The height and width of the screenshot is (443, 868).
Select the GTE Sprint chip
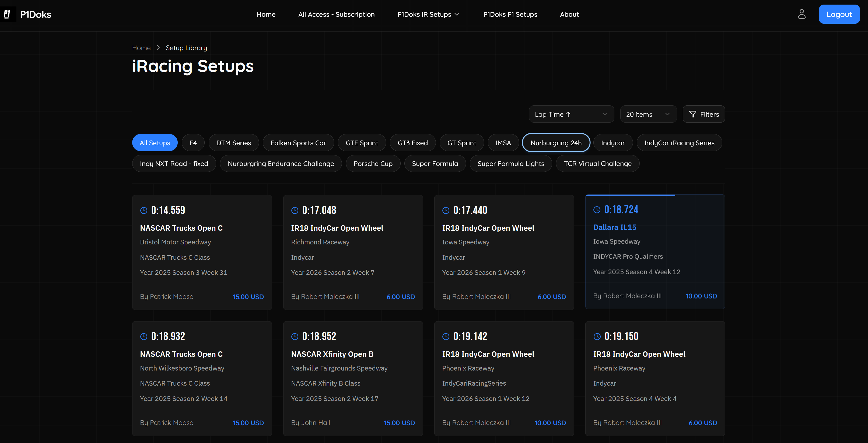[x=362, y=143]
